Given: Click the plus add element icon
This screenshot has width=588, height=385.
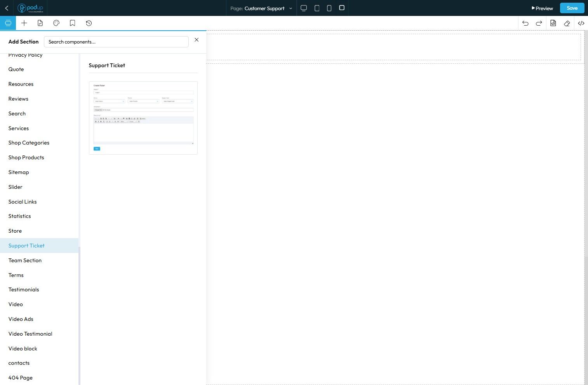Looking at the screenshot, I should 24,23.
